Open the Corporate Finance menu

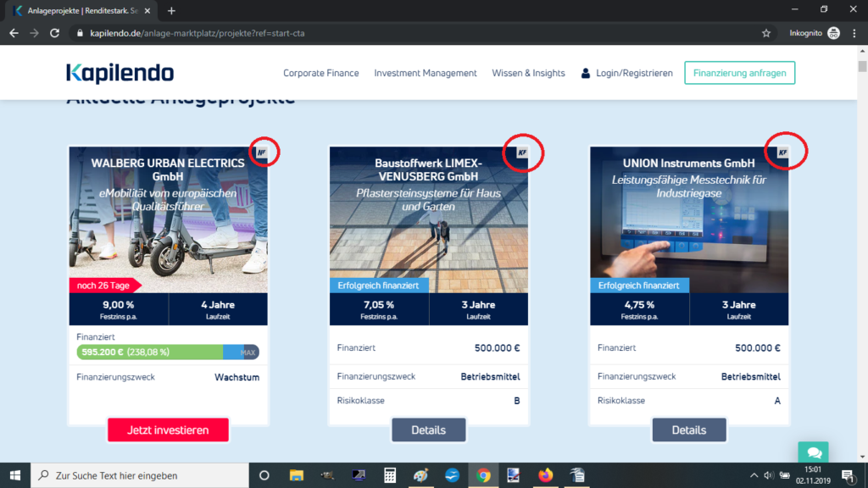321,73
